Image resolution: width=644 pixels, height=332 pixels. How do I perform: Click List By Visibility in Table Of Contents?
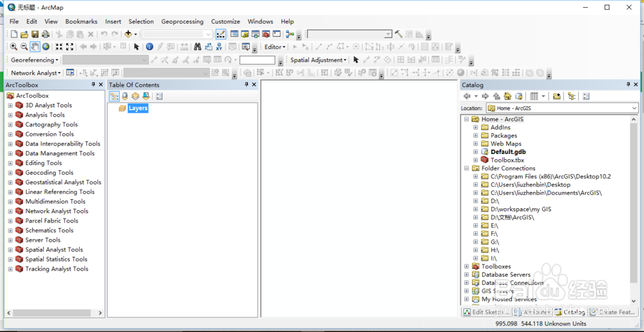[x=135, y=96]
